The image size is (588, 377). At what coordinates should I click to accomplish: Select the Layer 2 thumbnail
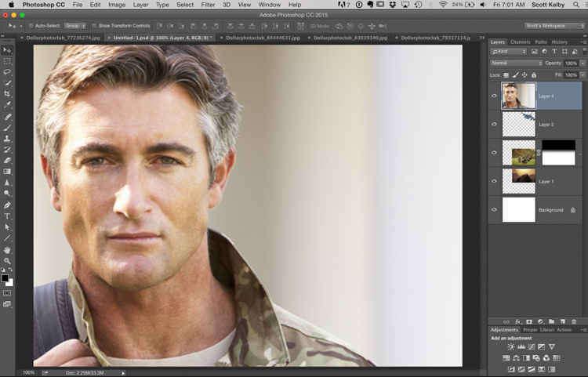point(518,124)
